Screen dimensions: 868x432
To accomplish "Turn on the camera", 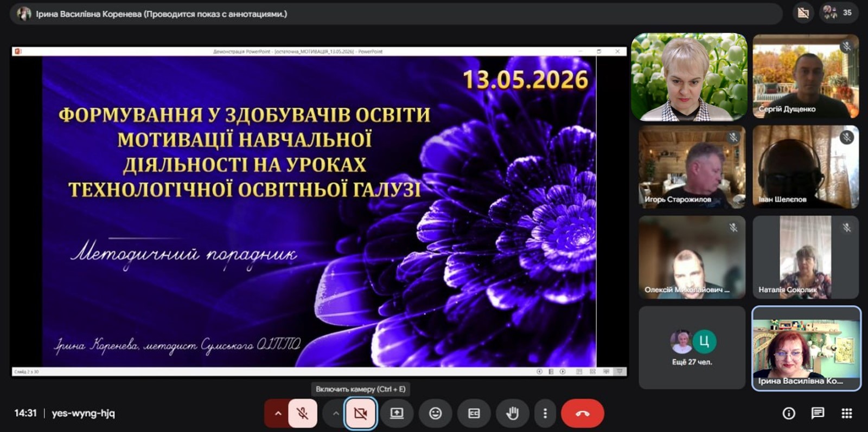I will pyautogui.click(x=360, y=414).
